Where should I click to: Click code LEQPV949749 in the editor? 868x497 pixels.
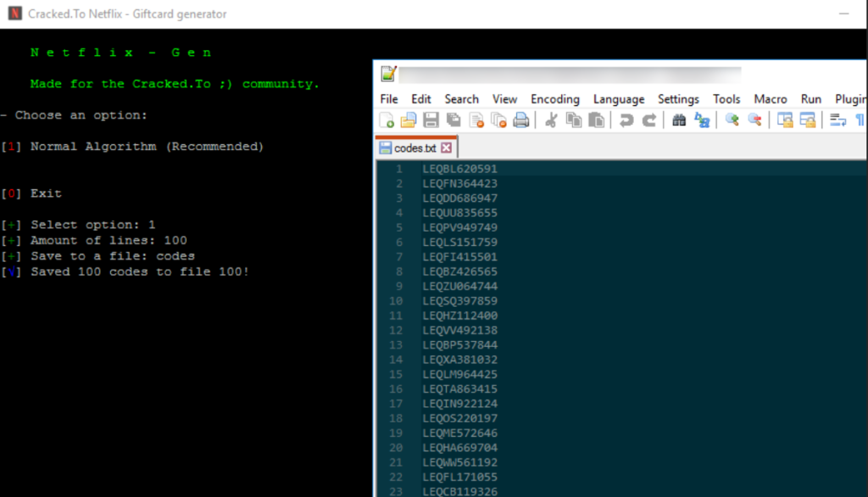click(x=460, y=228)
